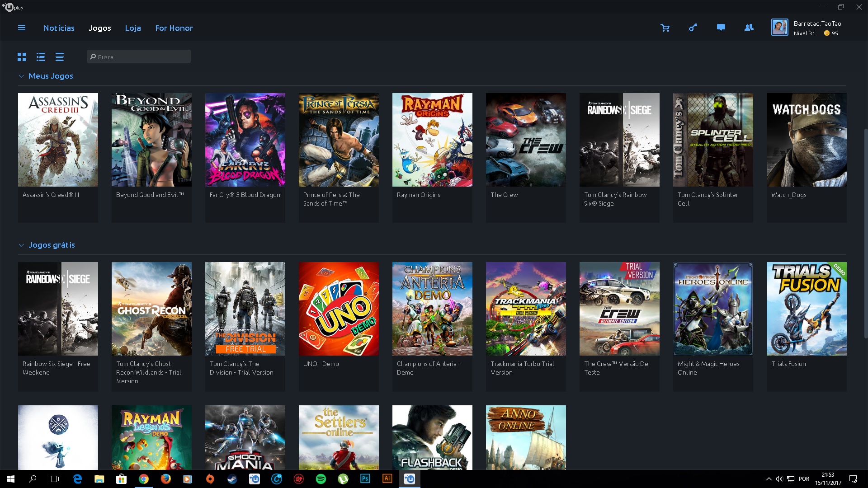Select the Anno Online cover

[526, 437]
